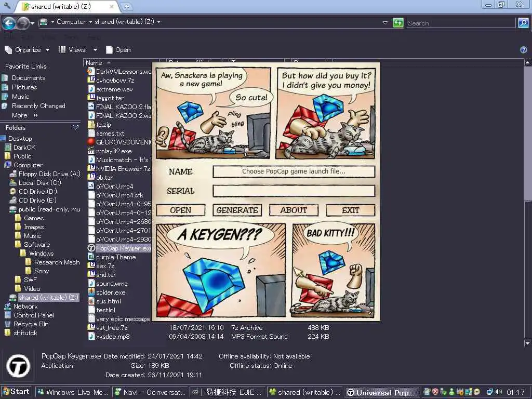The image size is (532, 399).
Task: Select the spider.exe file icon
Action: pyautogui.click(x=91, y=292)
